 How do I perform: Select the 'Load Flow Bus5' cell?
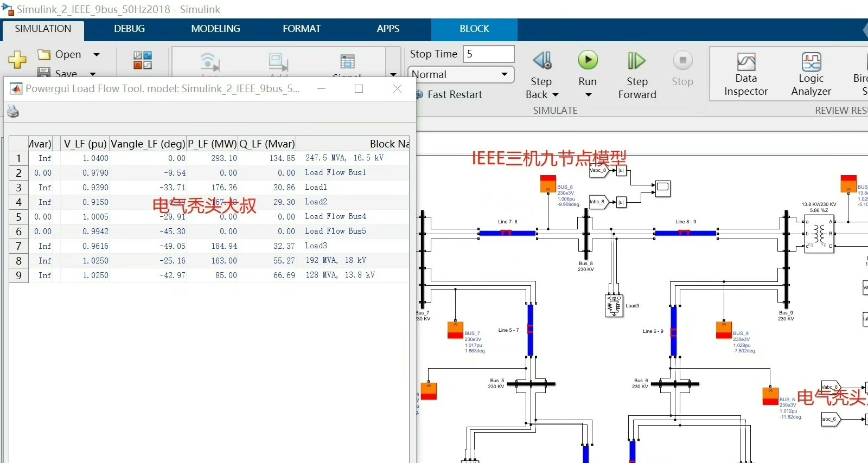tap(353, 232)
